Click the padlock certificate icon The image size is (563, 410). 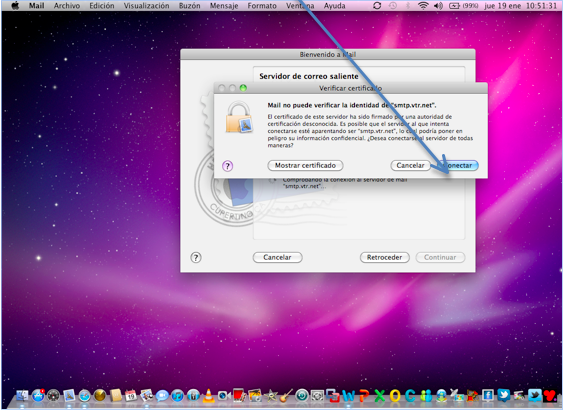(239, 117)
